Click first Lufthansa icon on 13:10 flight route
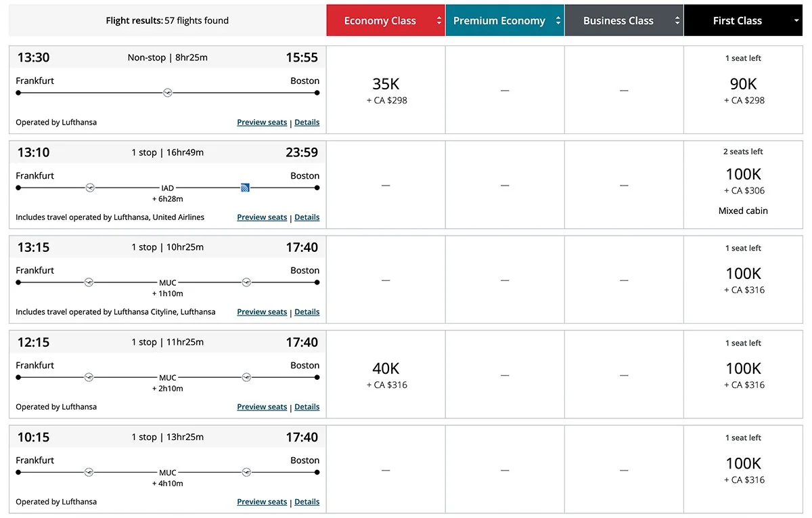The width and height of the screenshot is (812, 518). point(90,188)
